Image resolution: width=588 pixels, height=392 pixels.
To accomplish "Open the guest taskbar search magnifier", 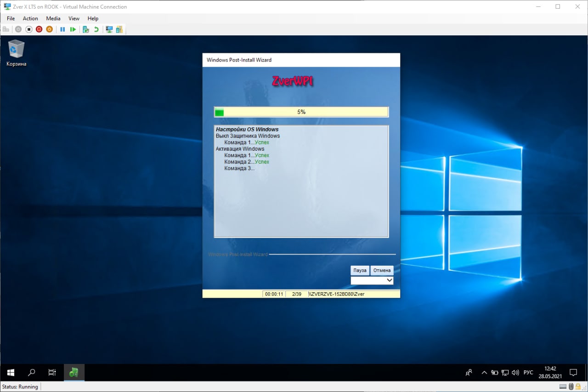I will point(32,373).
